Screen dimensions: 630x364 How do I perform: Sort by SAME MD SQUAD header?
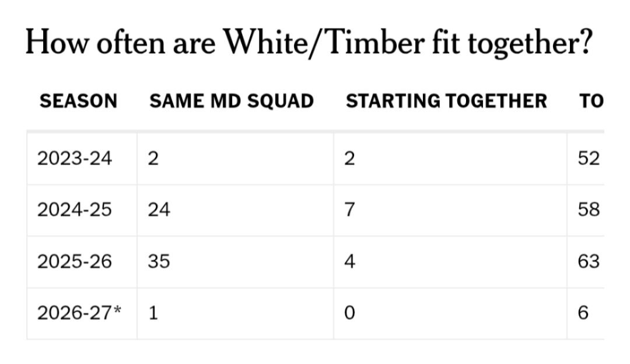point(232,101)
